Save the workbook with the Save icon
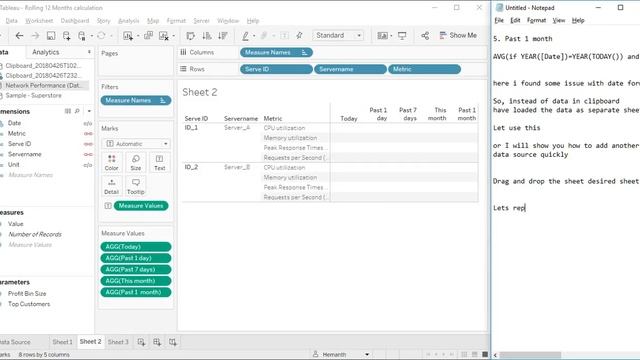 click(x=51, y=36)
